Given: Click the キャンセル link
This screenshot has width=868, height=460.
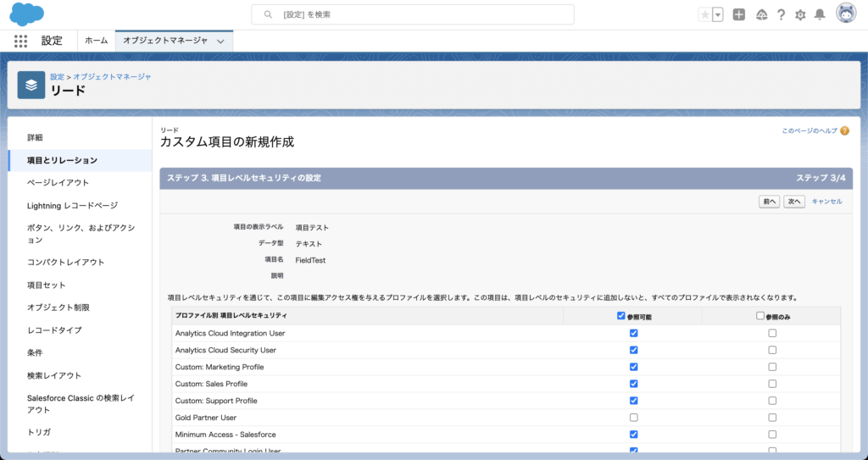Looking at the screenshot, I should [826, 202].
